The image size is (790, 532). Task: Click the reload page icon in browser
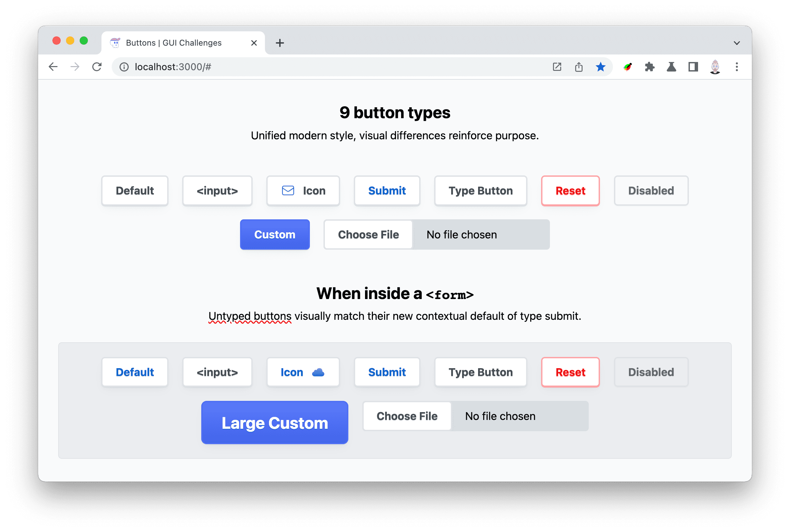click(97, 66)
